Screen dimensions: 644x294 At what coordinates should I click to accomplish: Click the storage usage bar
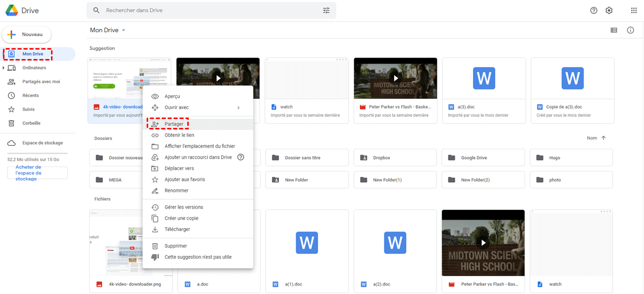(38, 153)
